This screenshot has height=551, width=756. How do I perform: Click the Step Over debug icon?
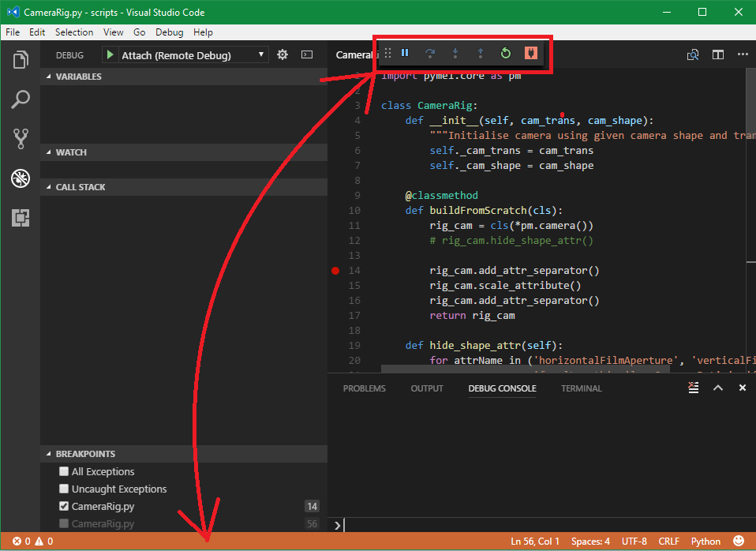pyautogui.click(x=429, y=52)
